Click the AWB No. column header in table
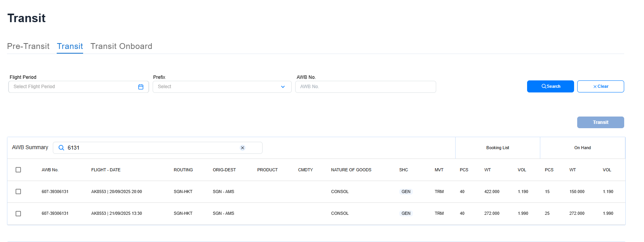Screen dimensions: 644x242 [x=50, y=170]
